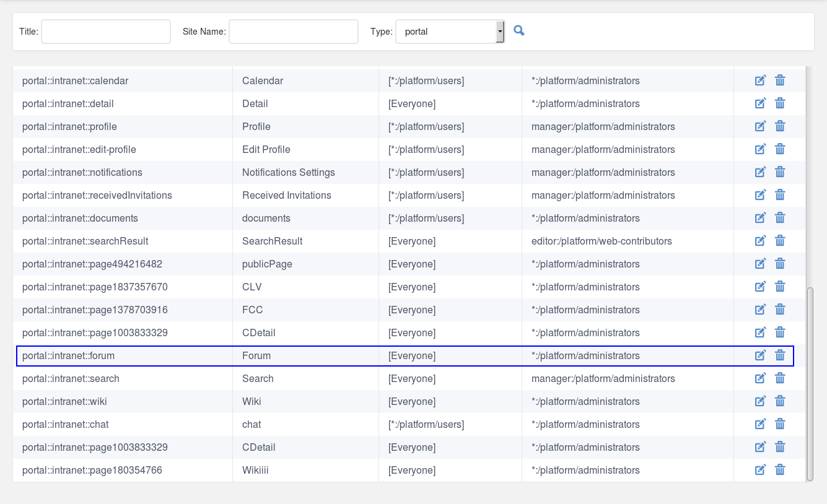Click the portal::intranet::page494216482 title
Image resolution: width=827 pixels, height=504 pixels.
(92, 264)
